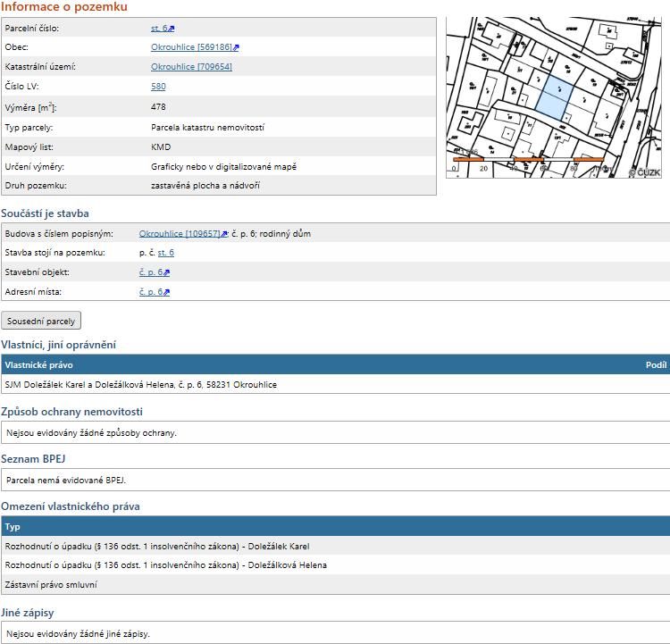
Task: Open the Katastrální území link Okrouhlice [709654]
Action: click(191, 67)
